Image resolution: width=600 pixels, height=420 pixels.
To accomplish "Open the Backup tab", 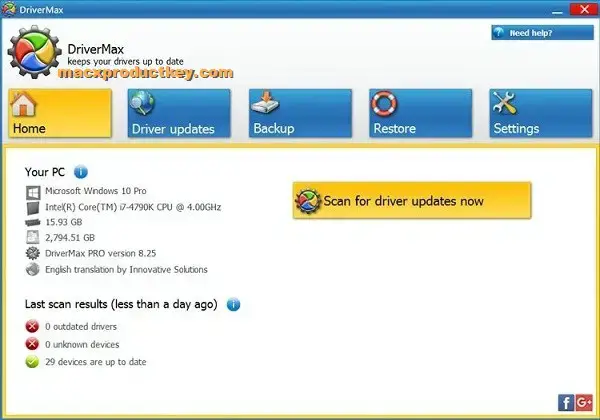I will [300, 113].
